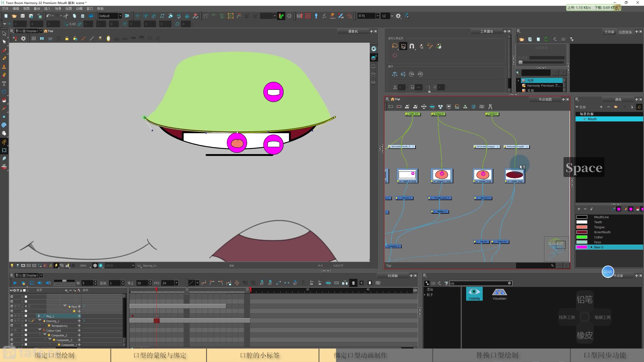Select the InnerMouth colour swatch

[582, 232]
